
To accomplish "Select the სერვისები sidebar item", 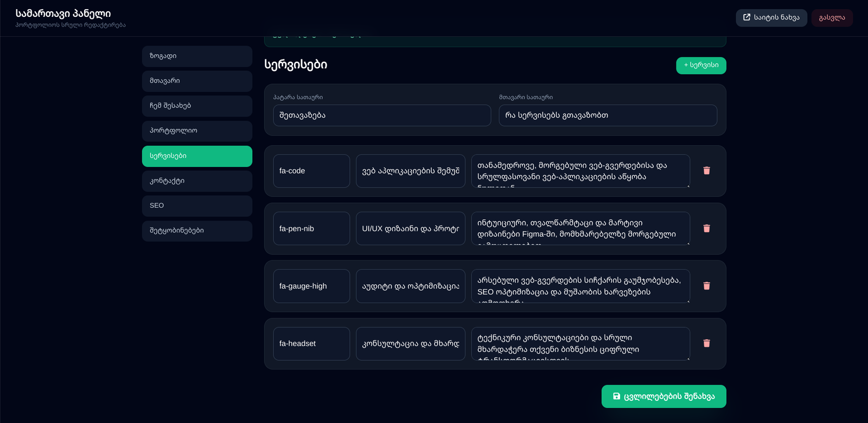I will [197, 156].
